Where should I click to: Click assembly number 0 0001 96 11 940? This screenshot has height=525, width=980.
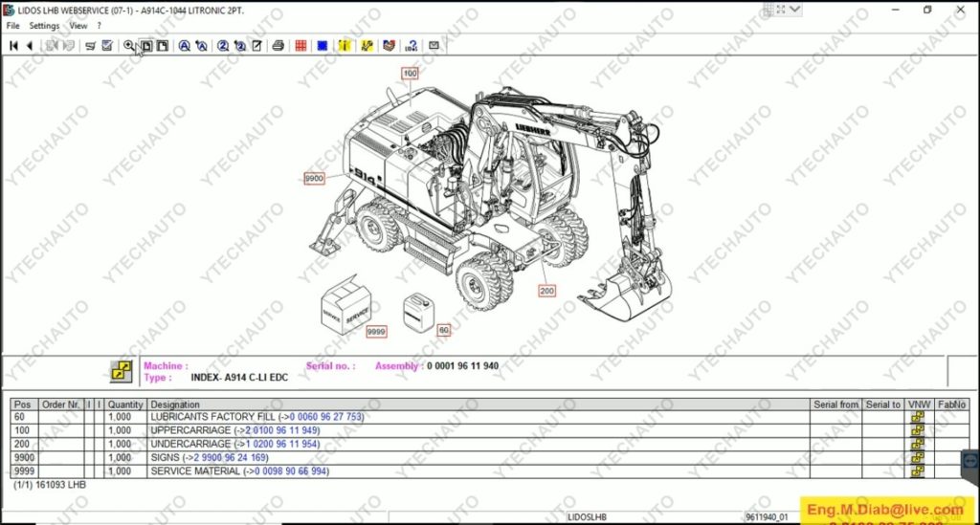point(462,366)
